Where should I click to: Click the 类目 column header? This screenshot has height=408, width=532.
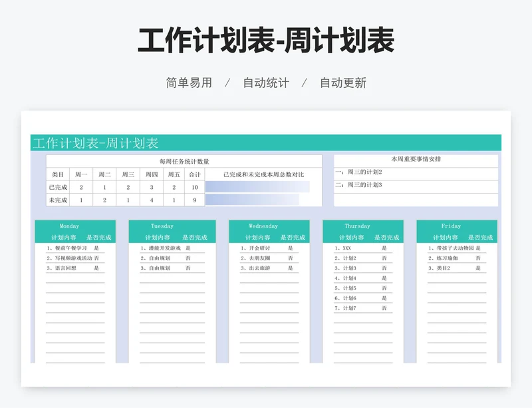58,174
